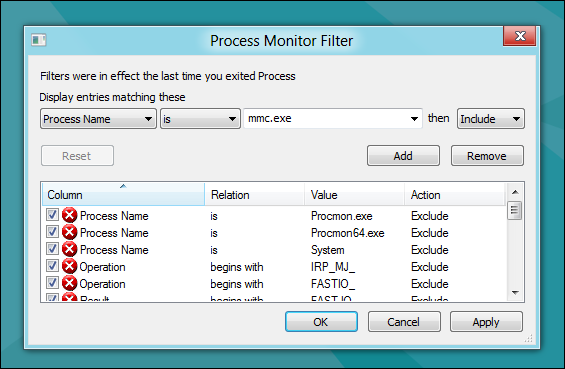Click the filter list scroll up arrow
Image resolution: width=565 pixels, height=369 pixels.
pyautogui.click(x=515, y=192)
